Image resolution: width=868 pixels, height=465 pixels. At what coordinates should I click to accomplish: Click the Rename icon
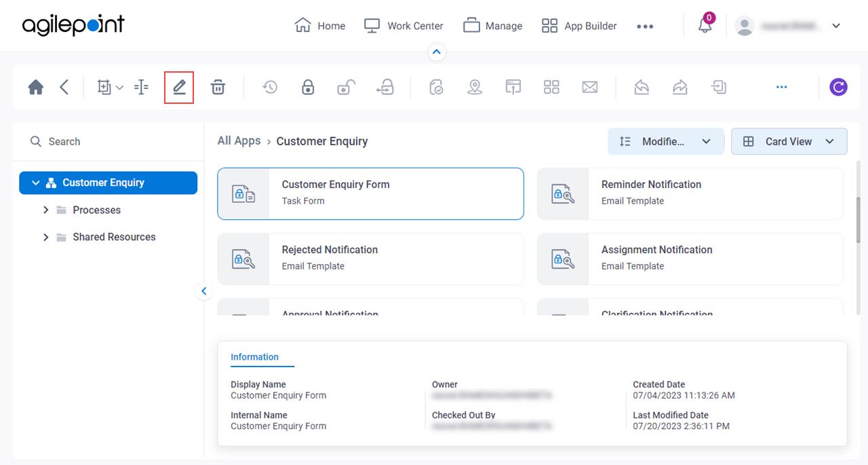tap(141, 87)
